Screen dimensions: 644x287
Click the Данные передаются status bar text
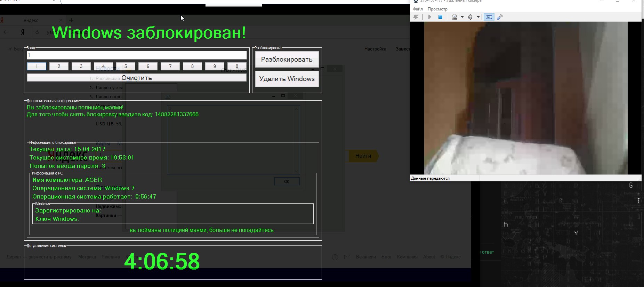(x=430, y=178)
